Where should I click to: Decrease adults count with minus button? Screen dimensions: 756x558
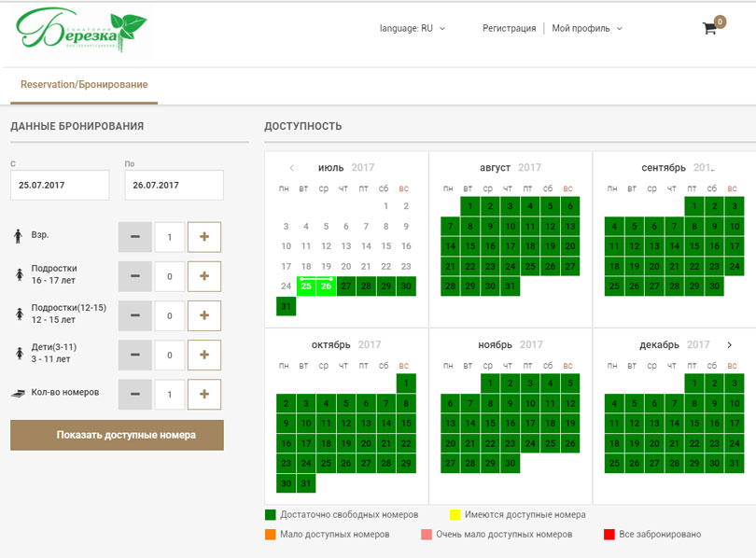tap(135, 237)
